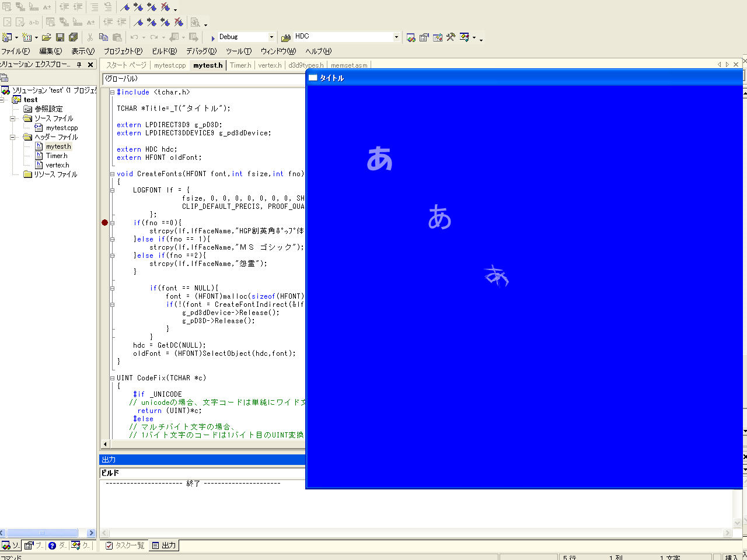The width and height of the screenshot is (747, 560).
Task: Open the ヘルプ(H) menu
Action: (319, 51)
